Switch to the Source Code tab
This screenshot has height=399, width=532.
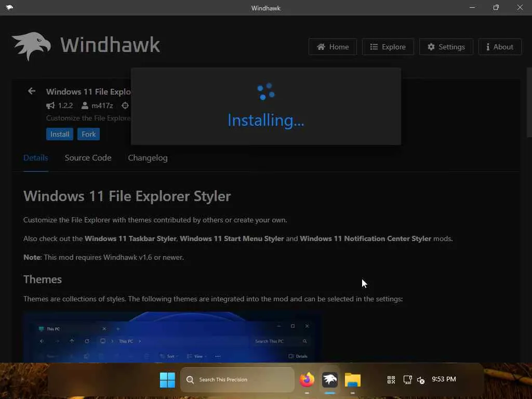point(88,158)
